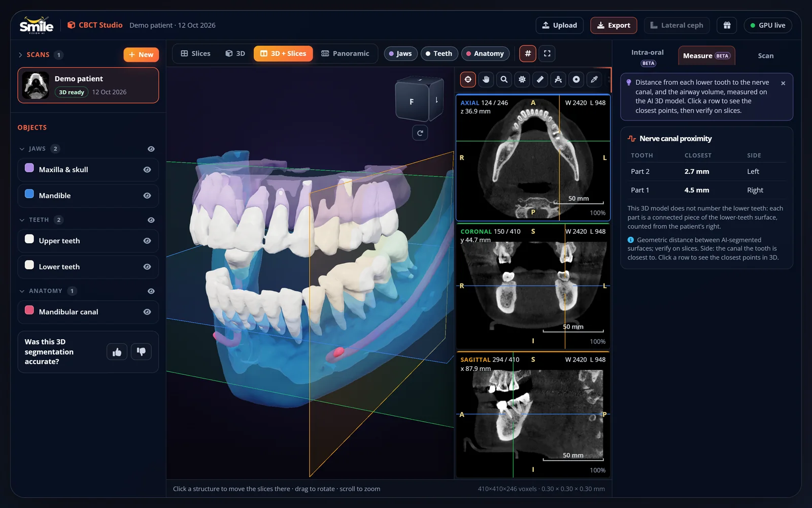
Task: Select the brightness/contrast window-level tool
Action: [x=522, y=79]
